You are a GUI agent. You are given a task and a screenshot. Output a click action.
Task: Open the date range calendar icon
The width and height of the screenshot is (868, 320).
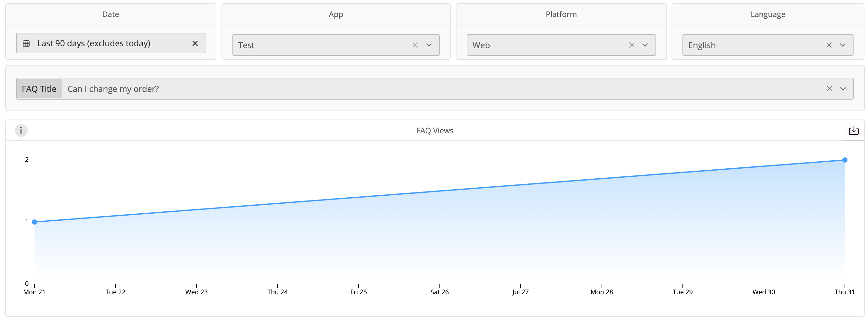click(26, 43)
